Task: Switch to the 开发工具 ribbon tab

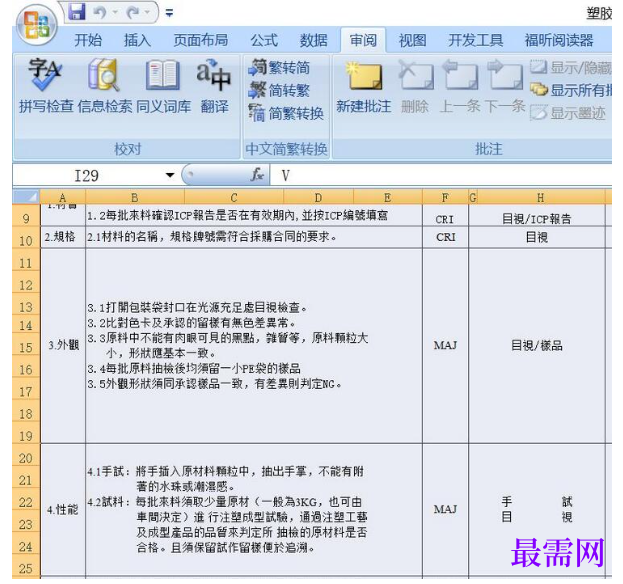Action: point(475,40)
